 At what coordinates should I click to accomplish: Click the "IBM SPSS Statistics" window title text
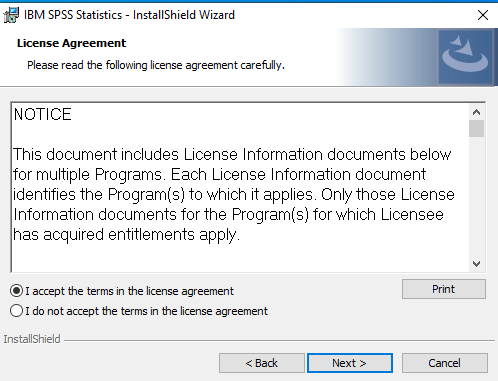(73, 15)
